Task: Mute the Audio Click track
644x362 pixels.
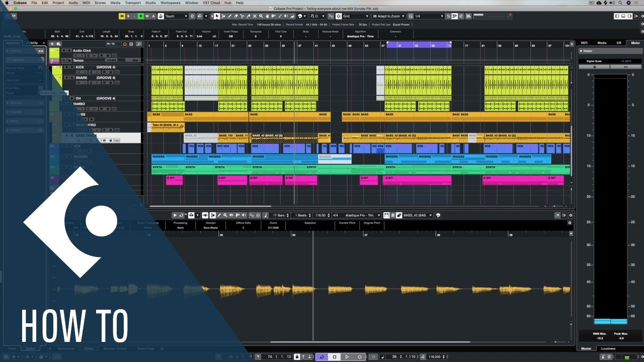Action: click(64, 51)
